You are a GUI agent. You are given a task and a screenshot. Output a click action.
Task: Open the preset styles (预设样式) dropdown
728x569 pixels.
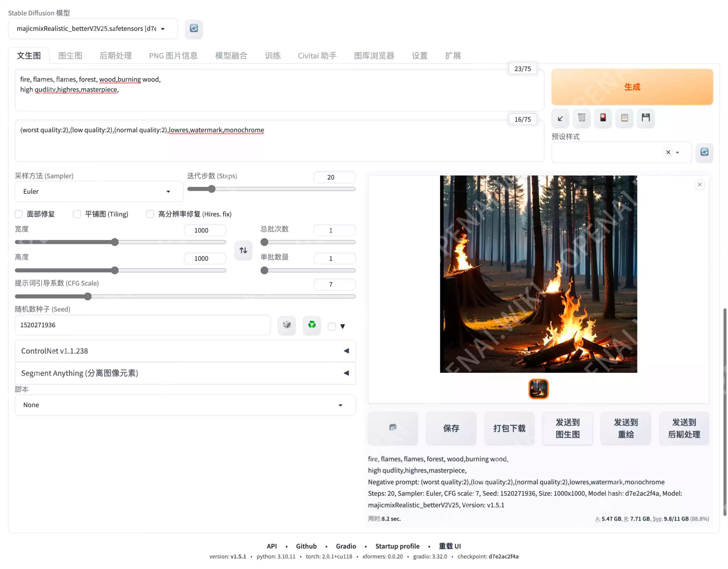[622, 152]
